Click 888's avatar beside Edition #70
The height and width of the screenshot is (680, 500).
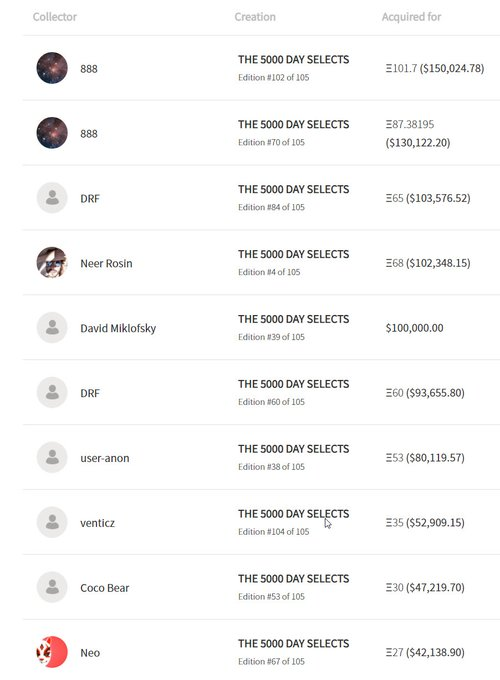pyautogui.click(x=52, y=133)
